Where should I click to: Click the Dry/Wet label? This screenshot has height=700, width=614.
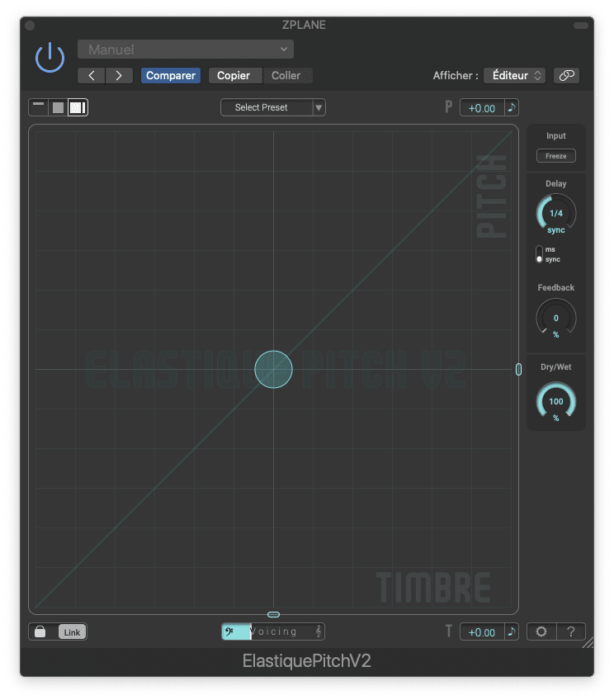(x=556, y=367)
